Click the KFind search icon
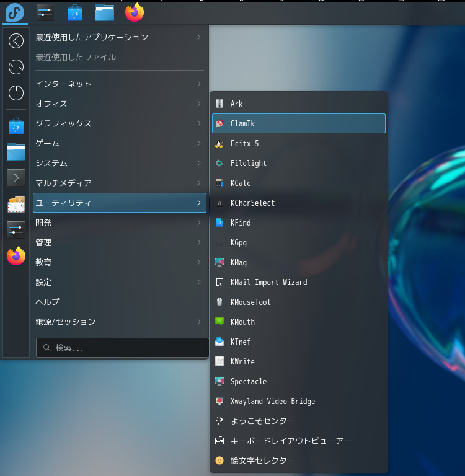This screenshot has height=476, width=465. [x=219, y=223]
